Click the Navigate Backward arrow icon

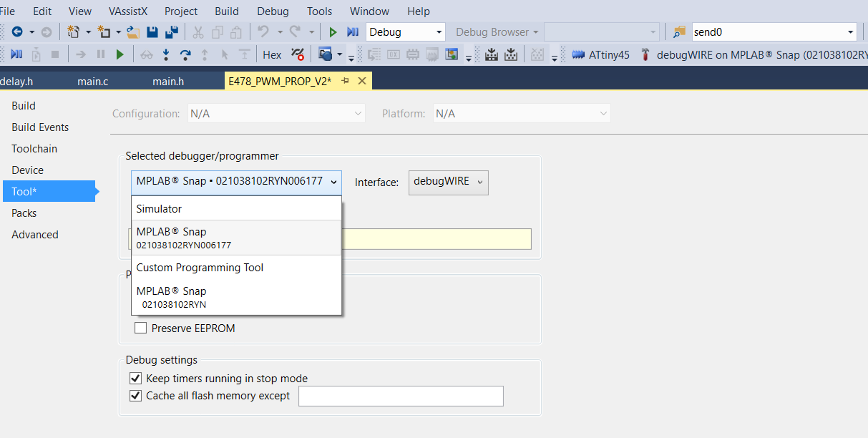[x=17, y=32]
